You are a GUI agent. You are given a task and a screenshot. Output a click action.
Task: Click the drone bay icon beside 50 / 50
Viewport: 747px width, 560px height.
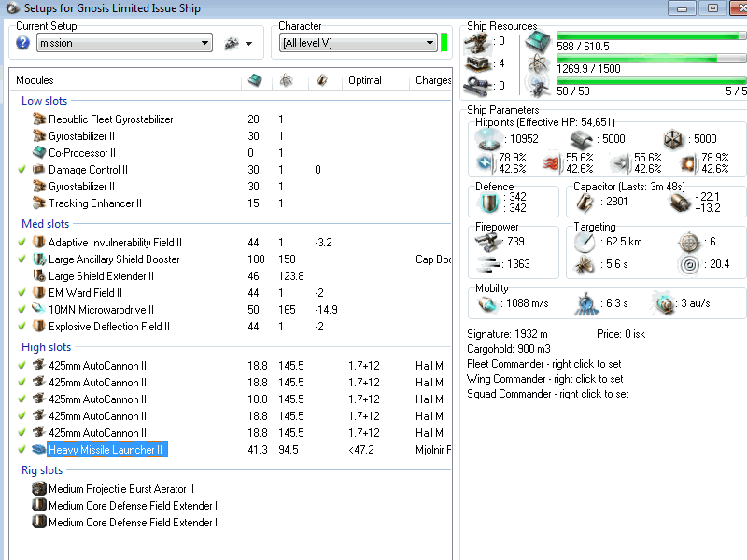point(539,86)
